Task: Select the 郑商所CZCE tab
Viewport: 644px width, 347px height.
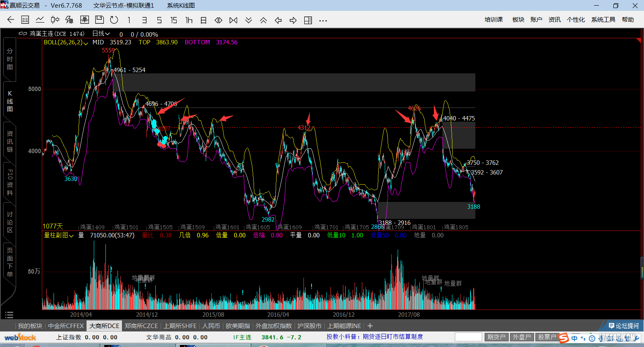Action: pos(141,326)
